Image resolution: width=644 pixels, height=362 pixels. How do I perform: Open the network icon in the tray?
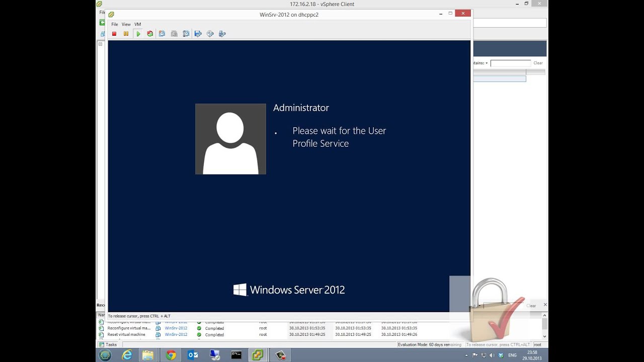coord(484,355)
